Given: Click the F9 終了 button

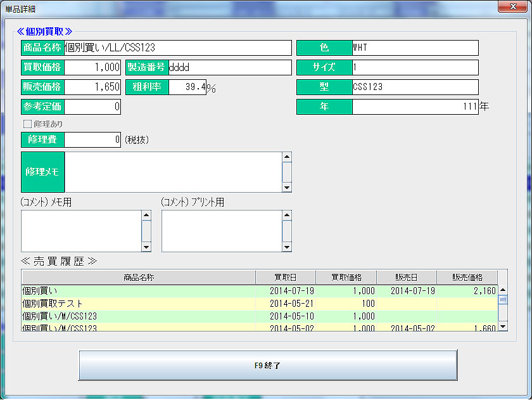Looking at the screenshot, I should [x=267, y=366].
